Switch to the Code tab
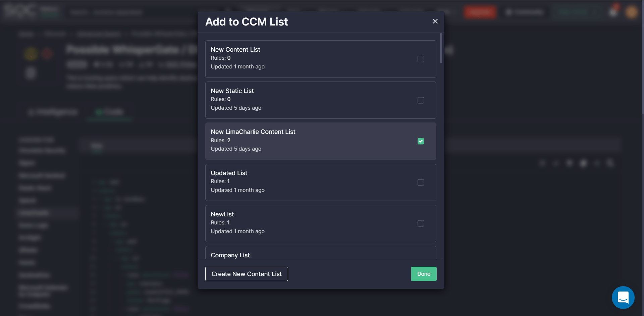 pos(110,112)
